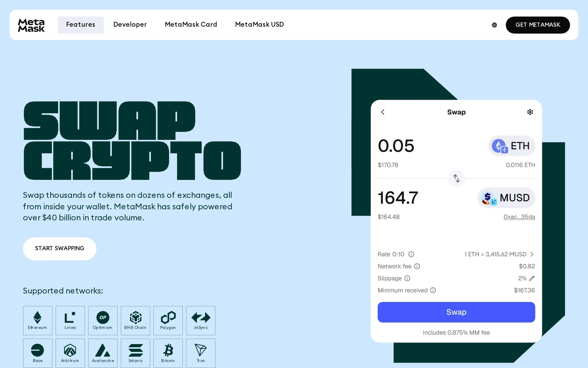Open the Features menu
The image size is (588, 368).
[81, 25]
